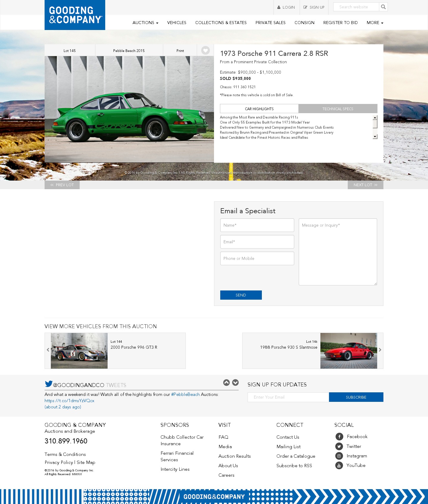428x504 pixels.
Task: Click the Twitter bird icon by @GOODINGANDCO
Action: pos(48,384)
